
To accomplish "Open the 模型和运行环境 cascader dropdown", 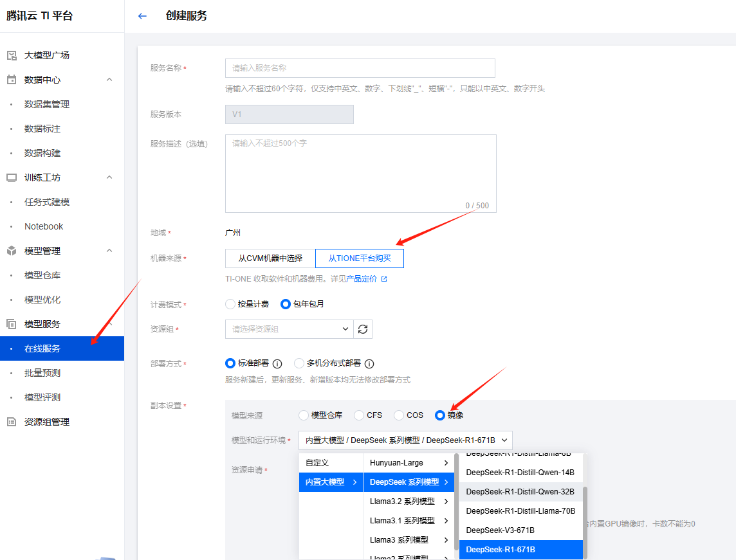I will pyautogui.click(x=405, y=440).
